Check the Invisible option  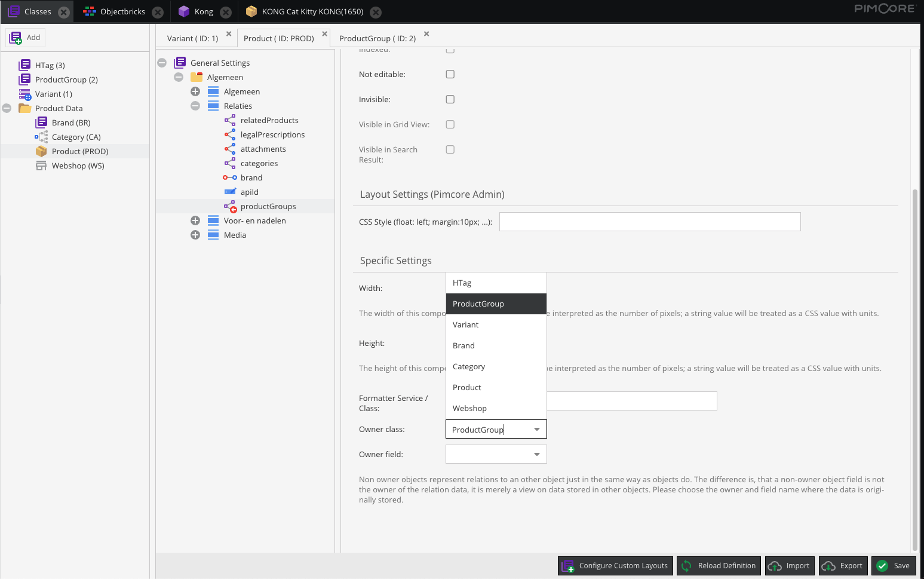450,99
